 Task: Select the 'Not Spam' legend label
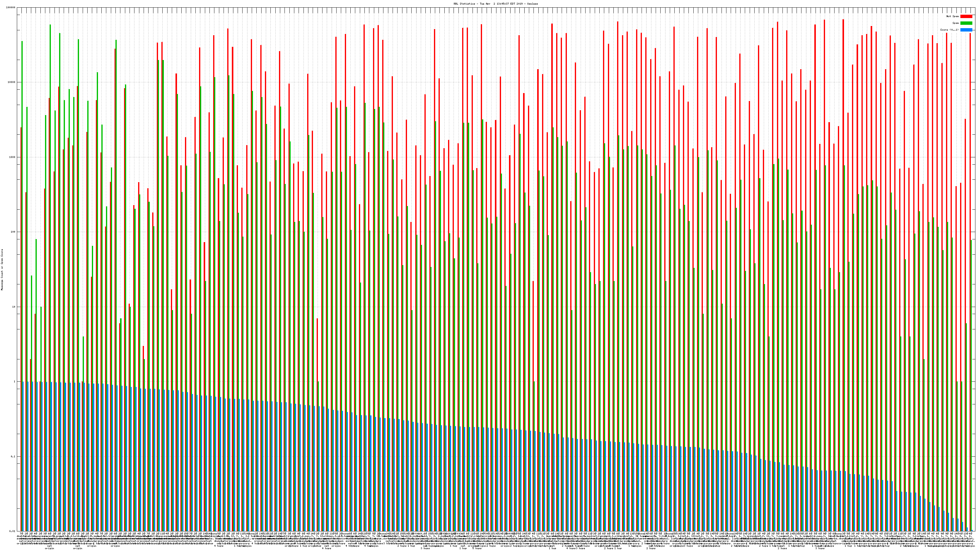click(953, 16)
